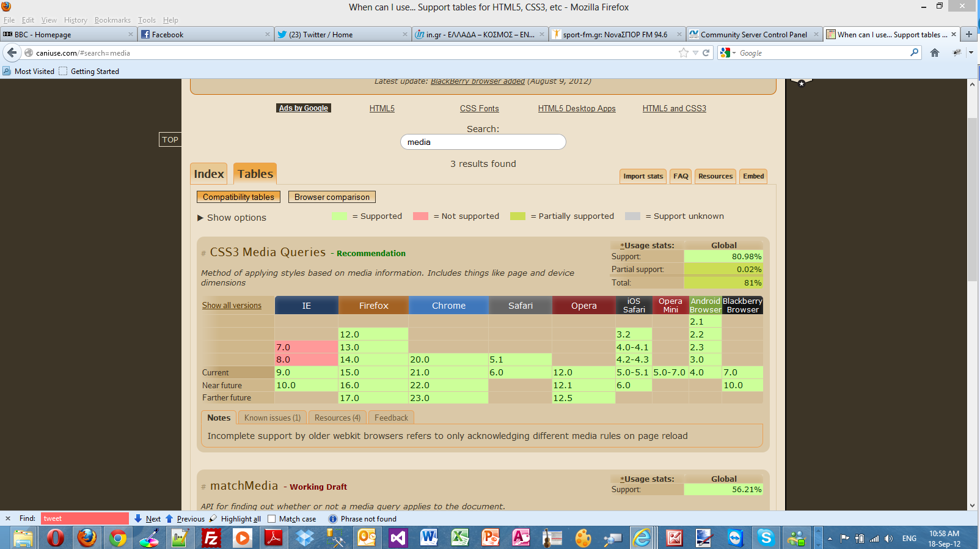This screenshot has width=980, height=549.
Task: Click the FAQ button
Action: [x=681, y=176]
